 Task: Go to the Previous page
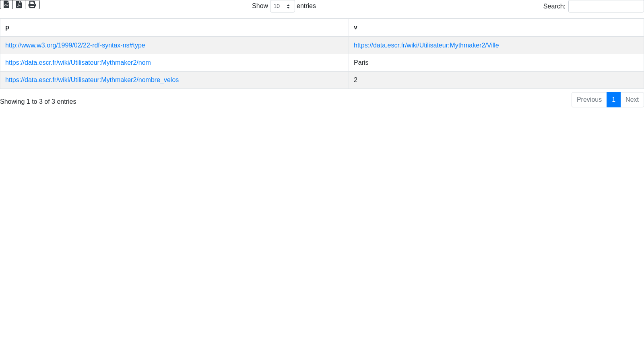589,100
